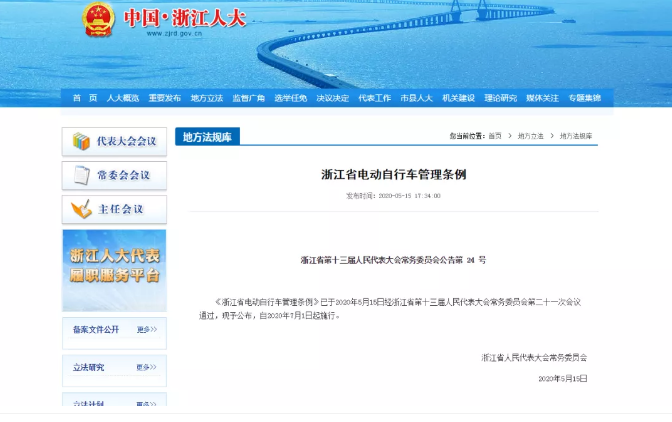Click the national emblem logo
The height and width of the screenshot is (422, 672).
[x=98, y=20]
